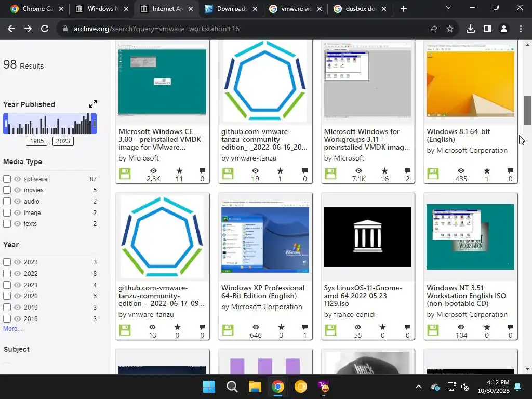Open github vmware-tanzu 2022-06-17 item link
Image resolution: width=532 pixels, height=399 pixels.
[x=162, y=296]
